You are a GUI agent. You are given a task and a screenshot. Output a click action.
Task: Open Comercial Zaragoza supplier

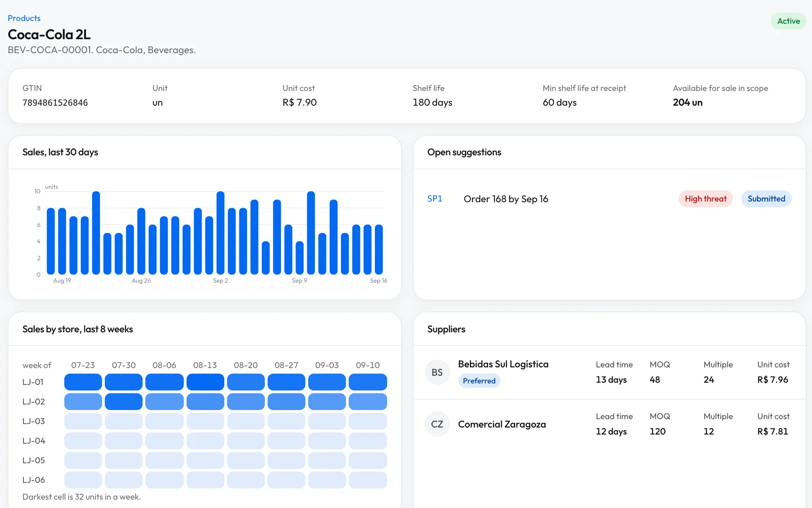(502, 424)
